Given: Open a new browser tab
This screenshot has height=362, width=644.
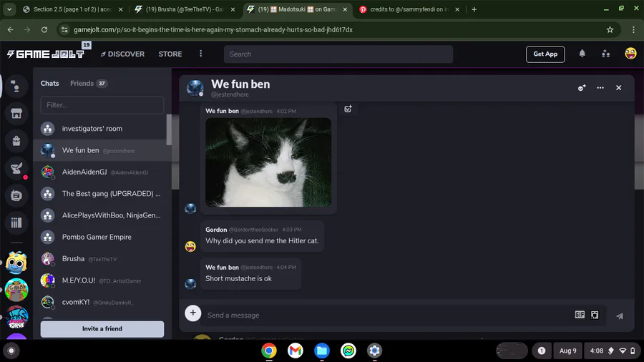Looking at the screenshot, I should pos(474,9).
